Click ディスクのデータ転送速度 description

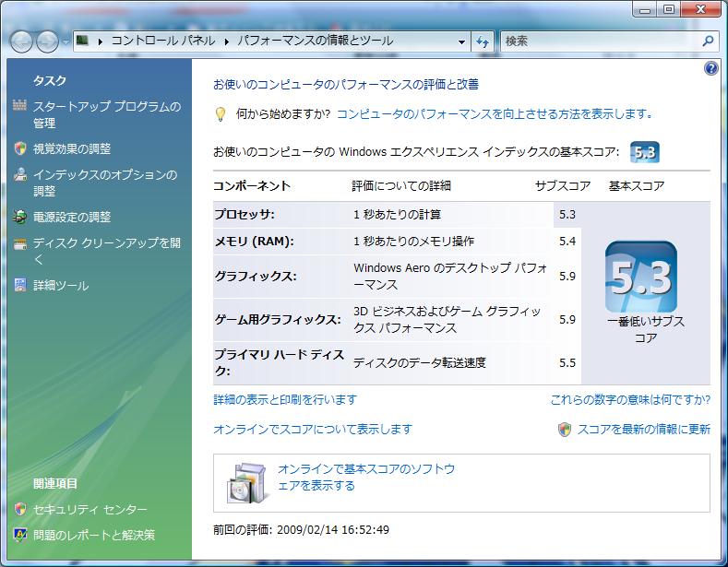coord(419,363)
